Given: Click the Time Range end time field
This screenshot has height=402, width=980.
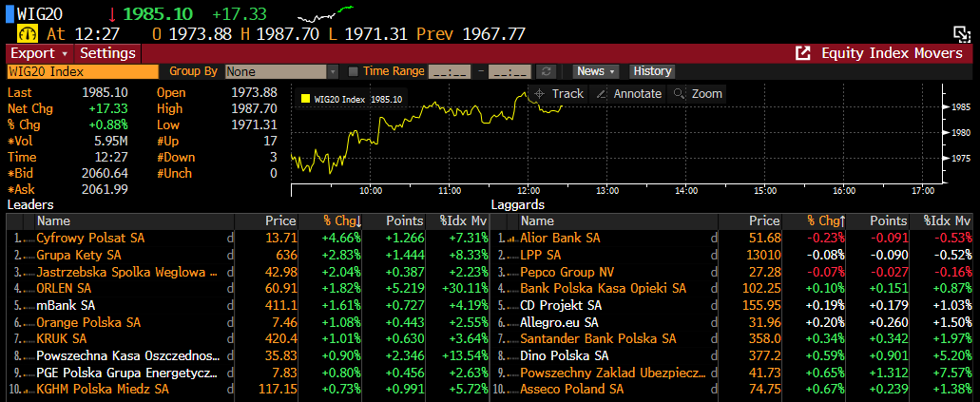Looking at the screenshot, I should click(509, 71).
